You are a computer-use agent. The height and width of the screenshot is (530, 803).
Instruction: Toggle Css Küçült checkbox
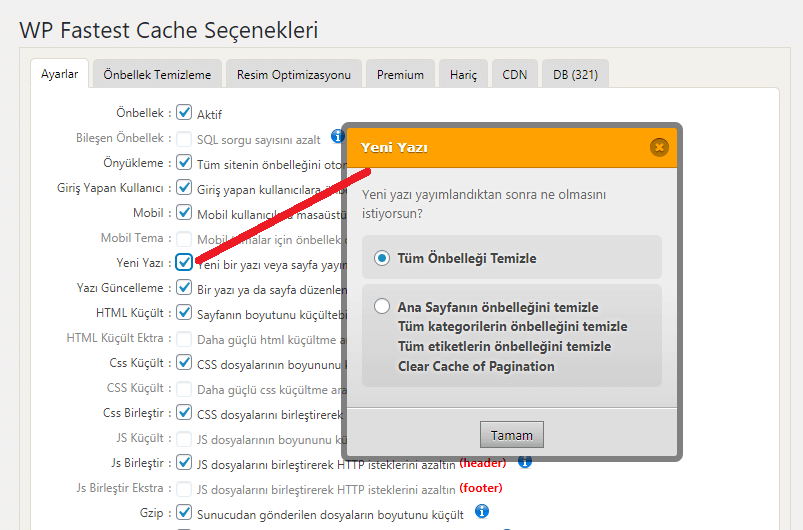click(184, 362)
